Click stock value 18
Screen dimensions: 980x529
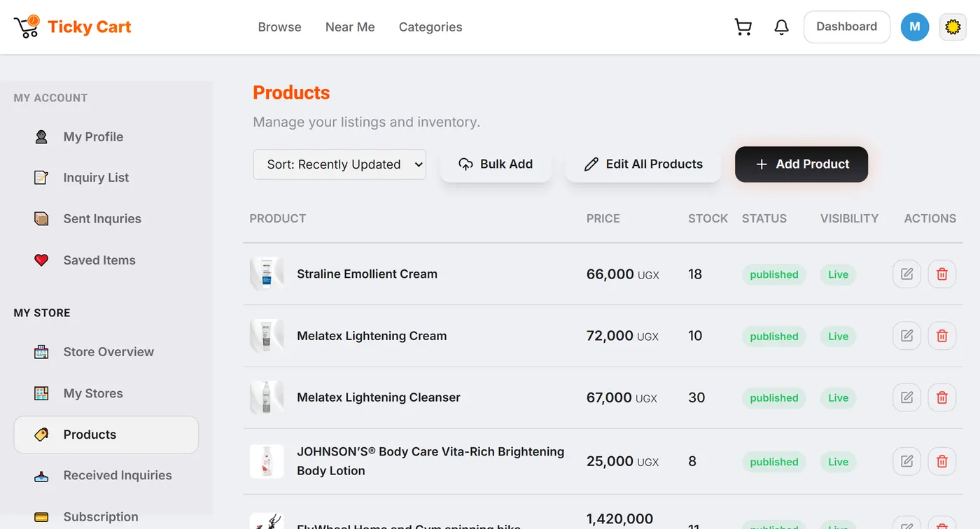(x=695, y=274)
